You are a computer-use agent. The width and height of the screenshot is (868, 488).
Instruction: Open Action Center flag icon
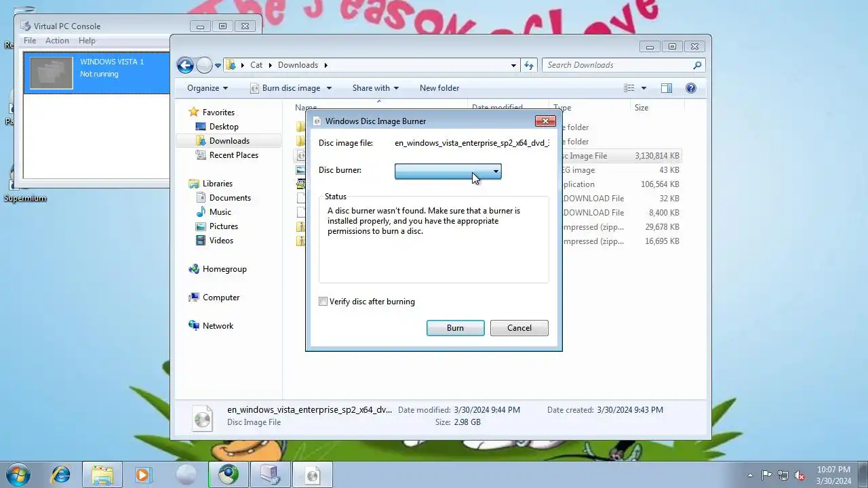766,475
